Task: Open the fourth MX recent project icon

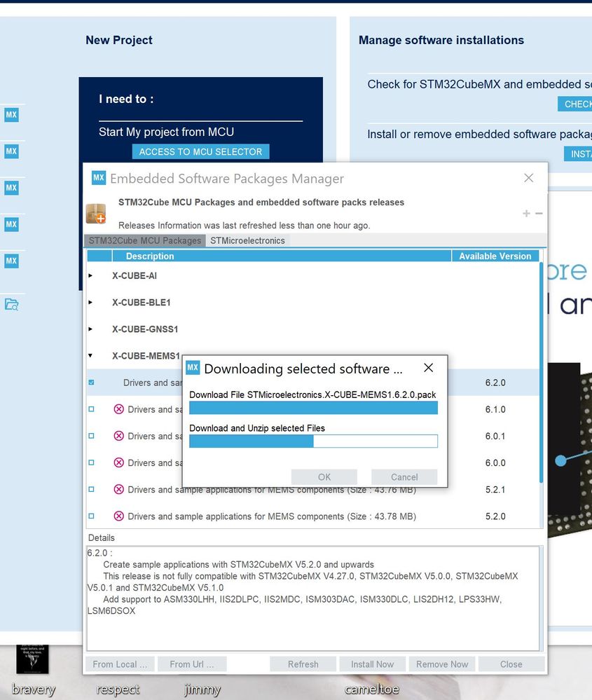Action: click(12, 224)
